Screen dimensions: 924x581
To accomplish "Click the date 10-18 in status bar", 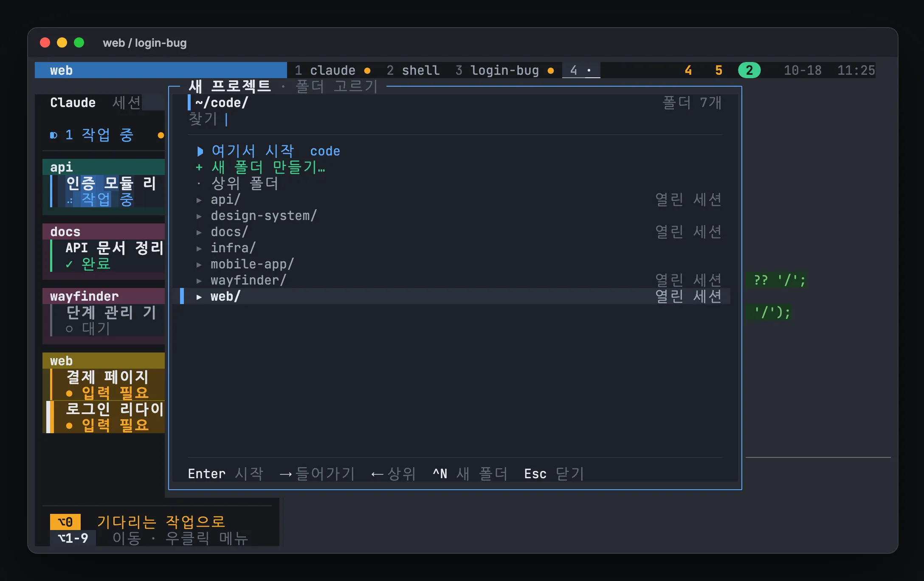I will tap(803, 70).
